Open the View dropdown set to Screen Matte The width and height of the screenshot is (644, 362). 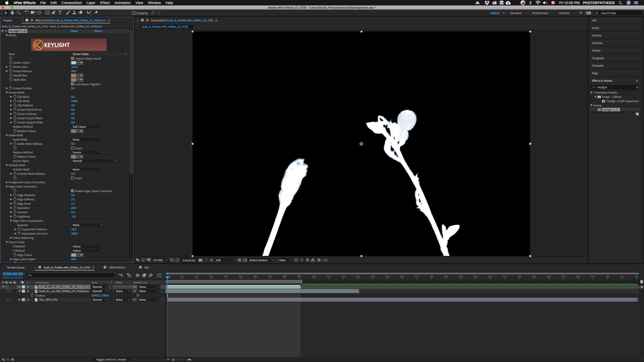99,54
